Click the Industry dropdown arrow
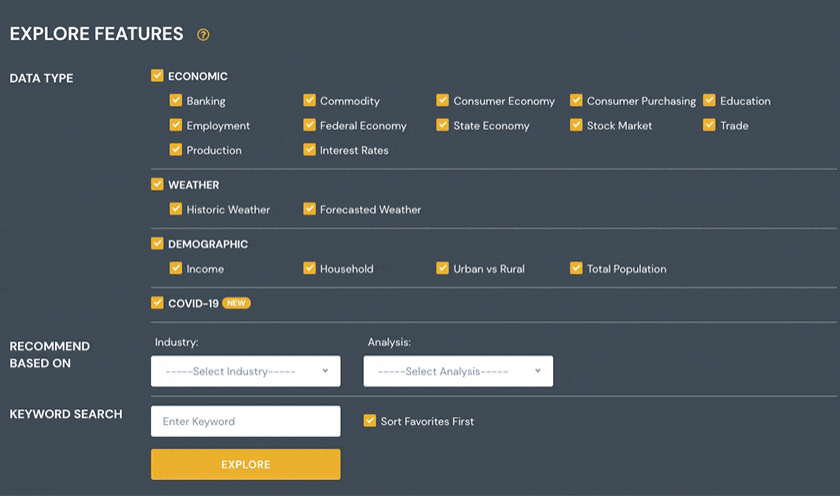The height and width of the screenshot is (497, 840). (325, 371)
